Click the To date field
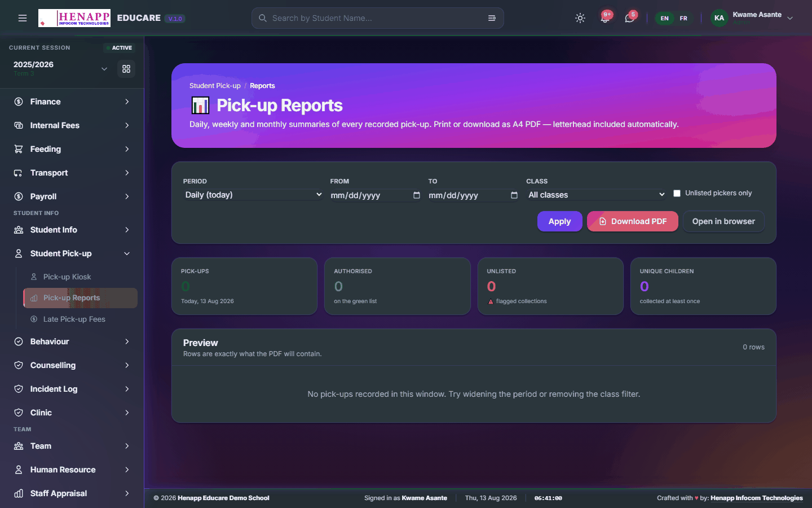 (x=474, y=195)
